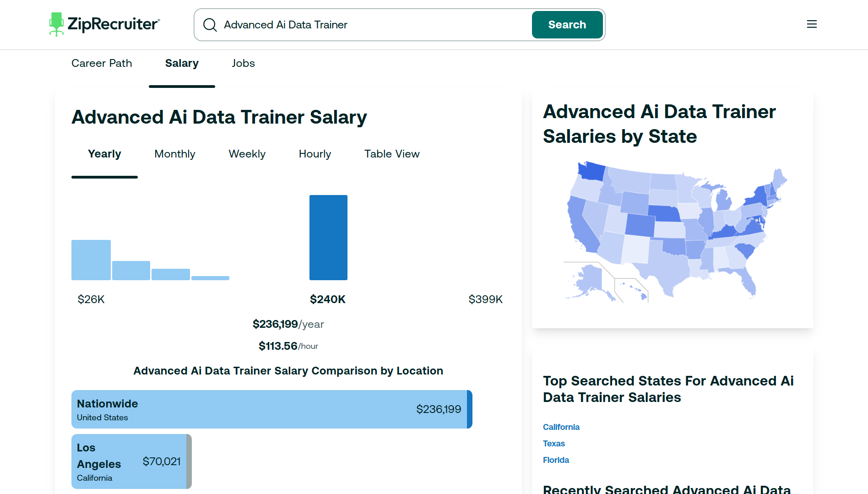Click the magnifying glass search icon
This screenshot has height=494, width=868.
point(210,25)
